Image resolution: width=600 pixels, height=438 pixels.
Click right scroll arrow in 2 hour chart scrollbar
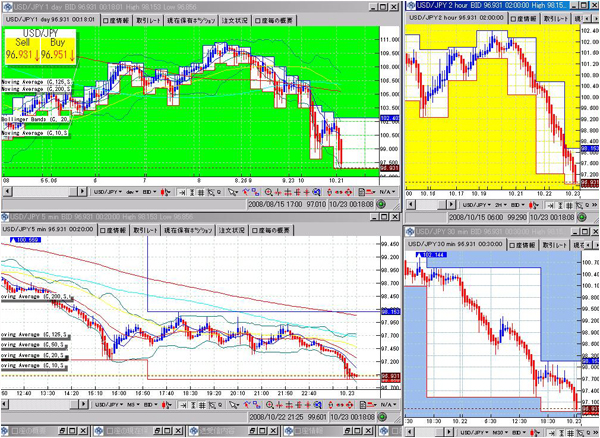coord(451,205)
